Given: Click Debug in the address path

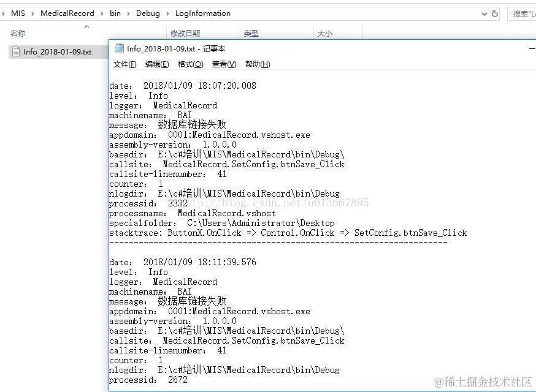Looking at the screenshot, I should pos(148,13).
